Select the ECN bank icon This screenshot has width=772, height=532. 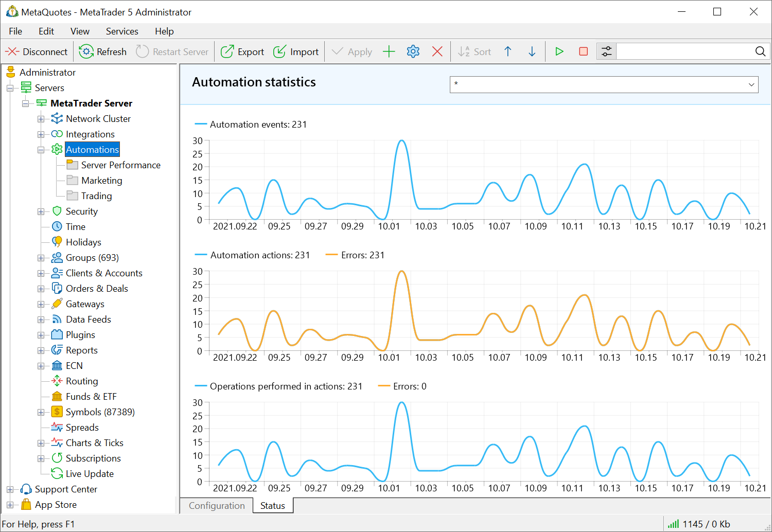(57, 366)
